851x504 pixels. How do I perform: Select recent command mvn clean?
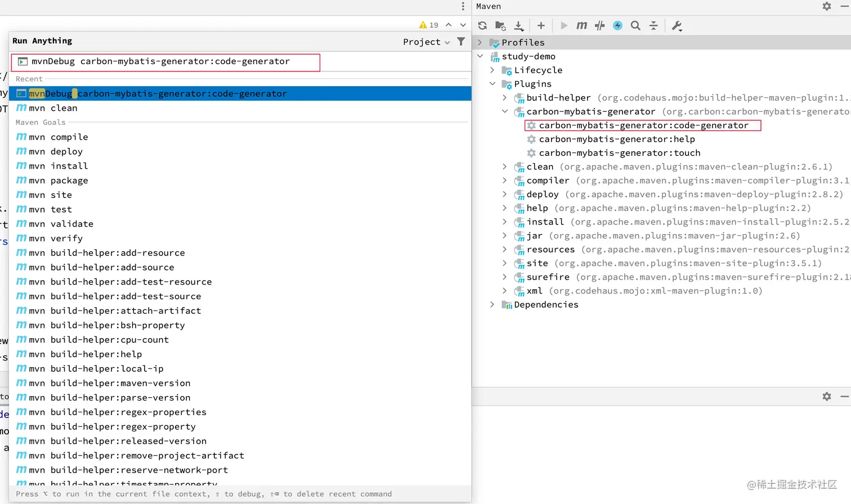click(240, 108)
